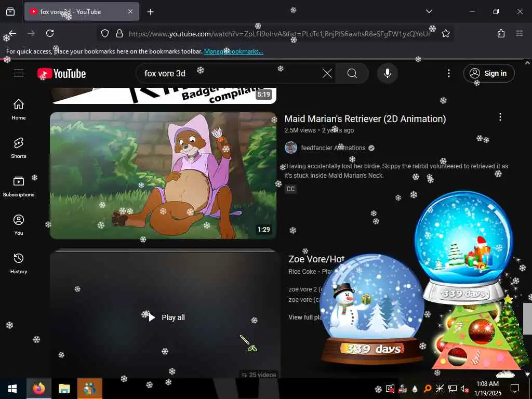Open Maid Marian's Retriever video thumbnail
Viewport: 532px width, 399px height.
[x=163, y=176]
